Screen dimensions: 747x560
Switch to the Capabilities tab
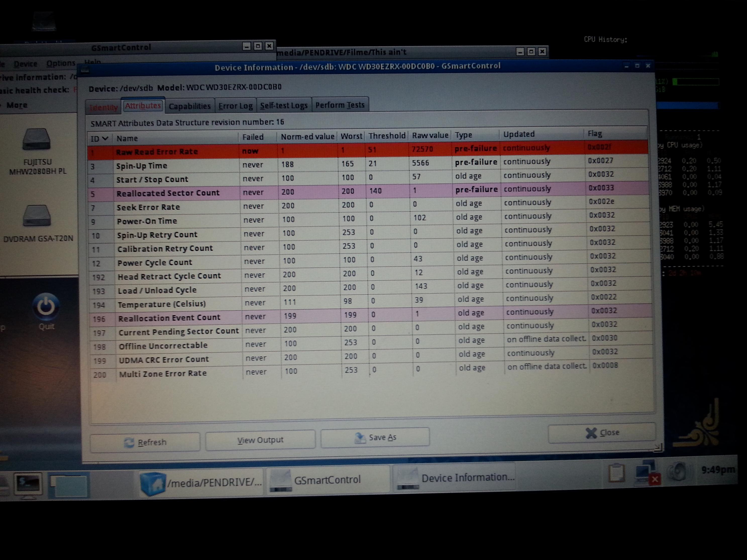(189, 106)
